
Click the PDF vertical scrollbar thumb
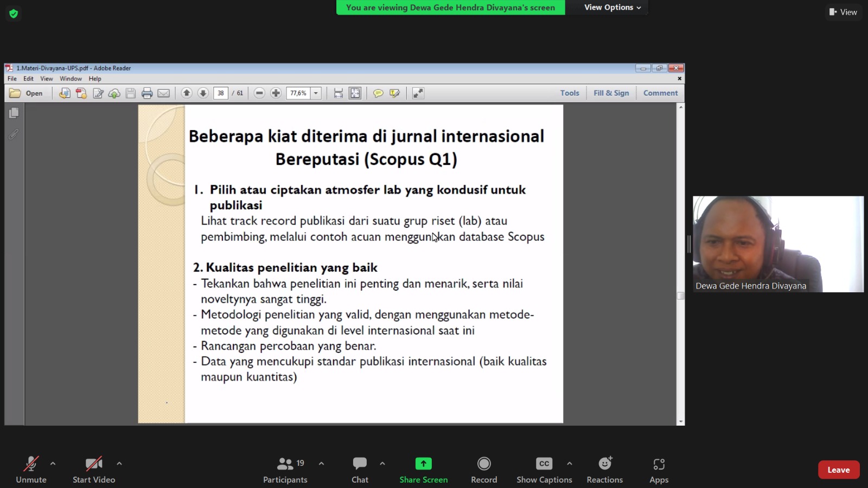click(681, 296)
